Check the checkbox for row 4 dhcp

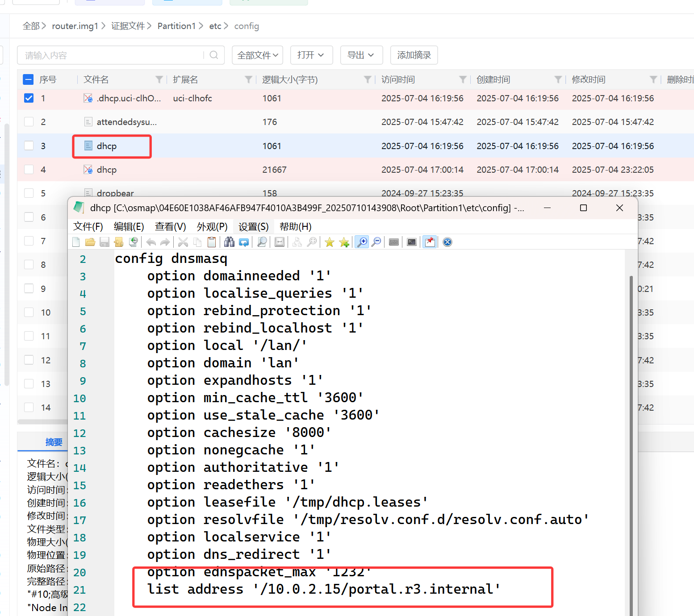(x=29, y=170)
